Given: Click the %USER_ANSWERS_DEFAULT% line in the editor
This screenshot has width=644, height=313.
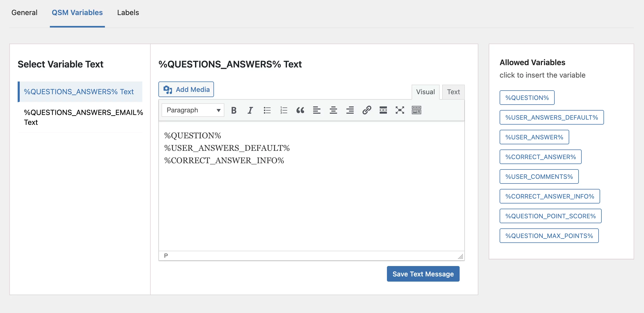Looking at the screenshot, I should (x=227, y=148).
